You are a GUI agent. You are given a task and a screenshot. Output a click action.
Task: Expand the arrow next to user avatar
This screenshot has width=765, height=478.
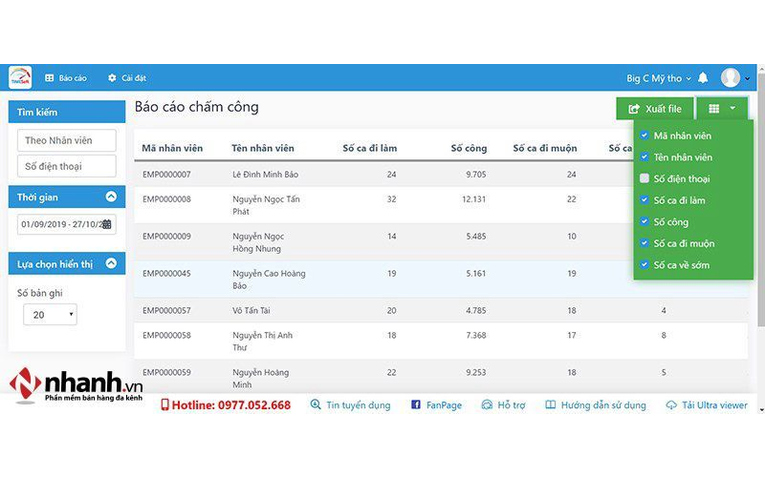(x=747, y=79)
